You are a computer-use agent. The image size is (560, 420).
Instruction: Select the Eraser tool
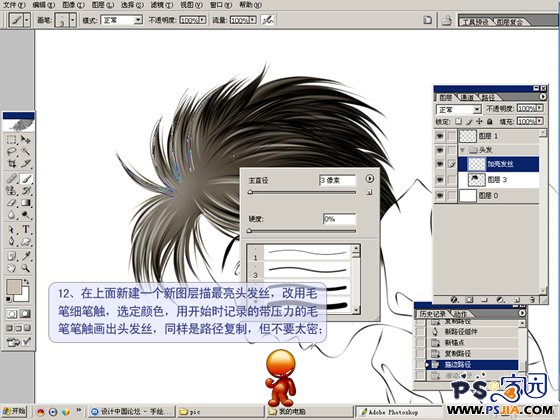(x=12, y=203)
